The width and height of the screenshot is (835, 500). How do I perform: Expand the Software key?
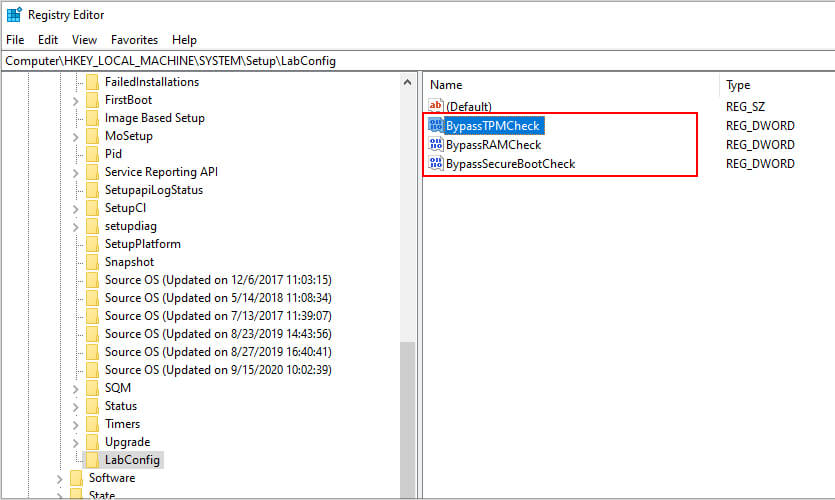point(60,479)
